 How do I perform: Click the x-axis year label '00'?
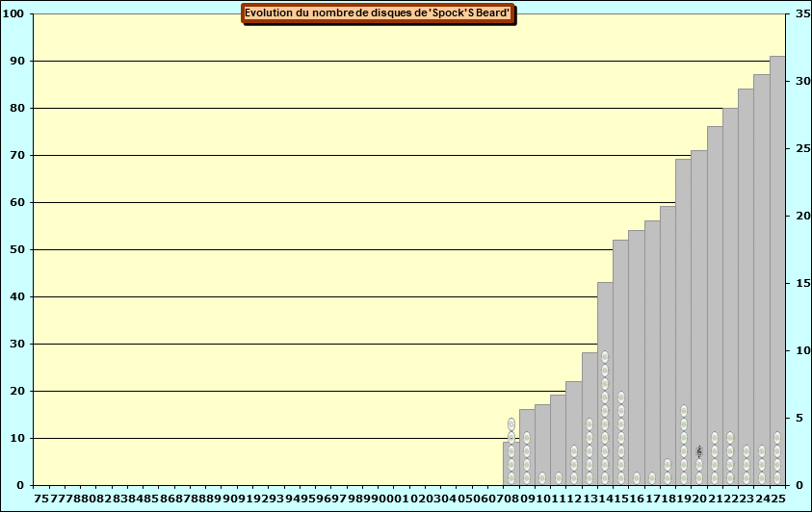pyautogui.click(x=386, y=499)
